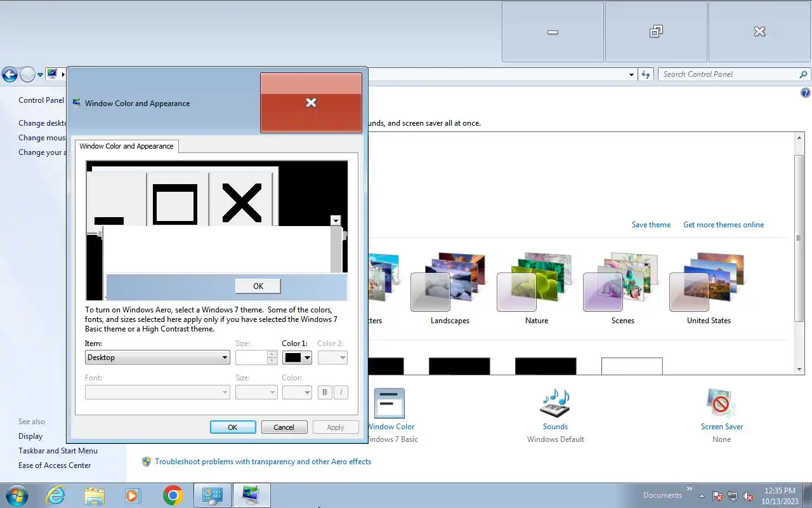
Task: Expand the Documents toolbar chevron on taskbar
Action: [x=690, y=488]
